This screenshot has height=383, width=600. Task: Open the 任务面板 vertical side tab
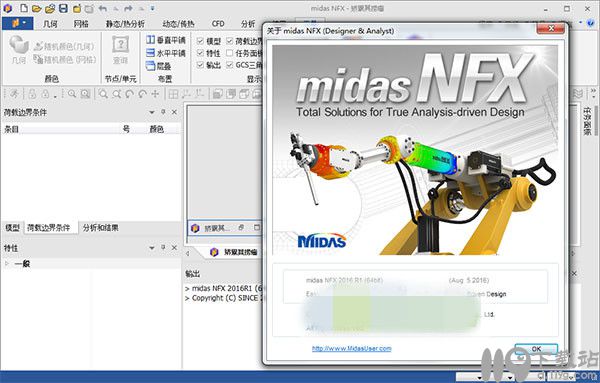point(587,121)
